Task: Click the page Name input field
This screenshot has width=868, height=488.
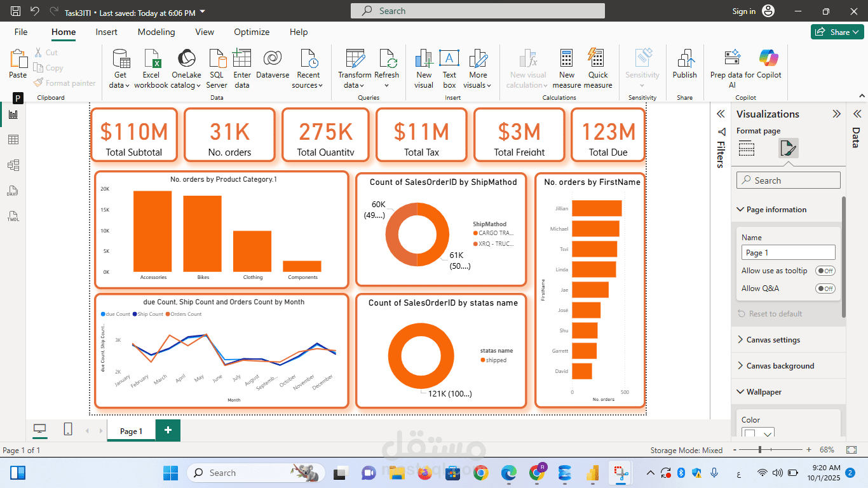Action: [x=789, y=252]
